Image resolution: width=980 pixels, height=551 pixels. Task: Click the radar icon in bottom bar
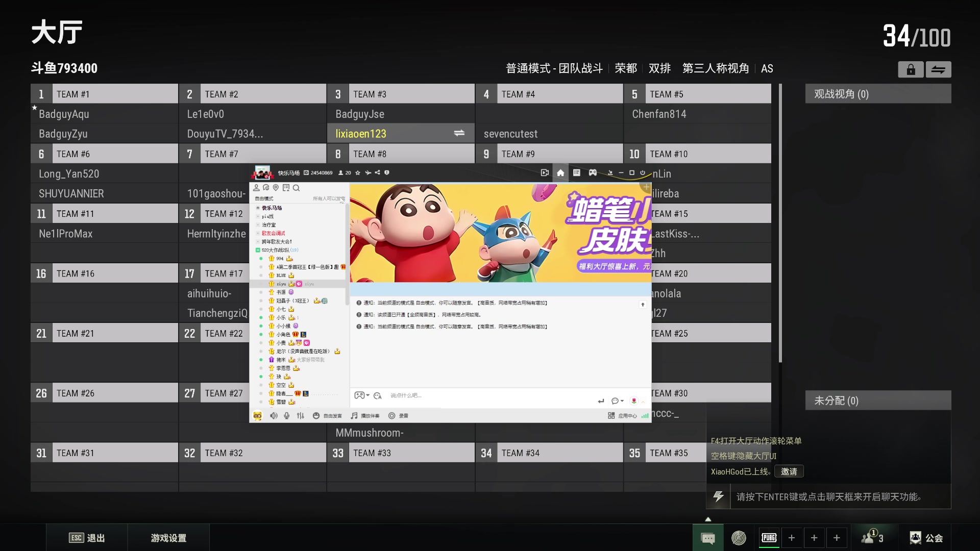[739, 538]
